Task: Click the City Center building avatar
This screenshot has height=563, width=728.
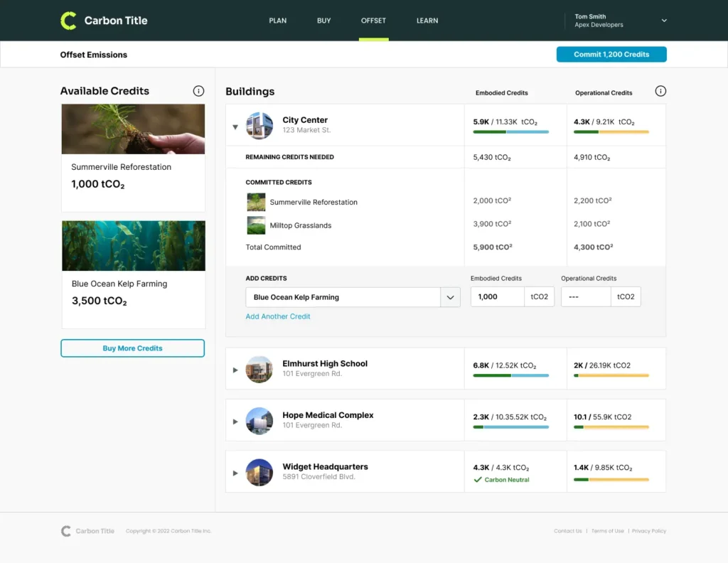Action: coord(259,126)
